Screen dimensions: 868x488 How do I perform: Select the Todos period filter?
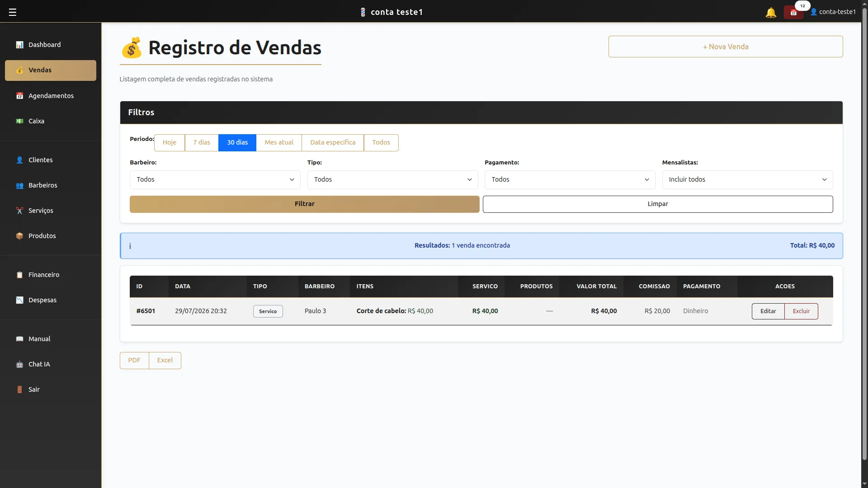pyautogui.click(x=381, y=142)
